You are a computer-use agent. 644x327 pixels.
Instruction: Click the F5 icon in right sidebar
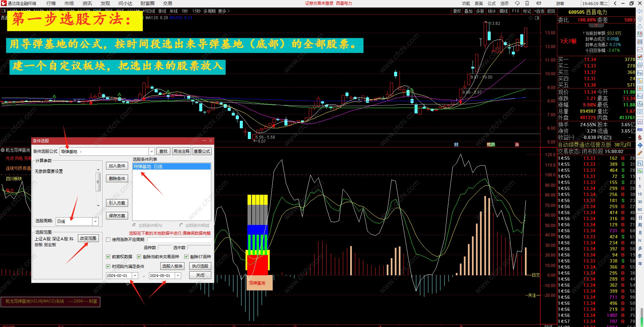[640, 163]
